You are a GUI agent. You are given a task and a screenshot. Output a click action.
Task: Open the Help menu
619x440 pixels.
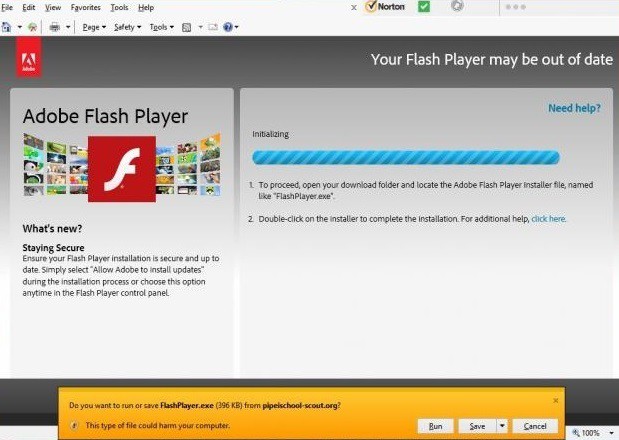click(x=146, y=7)
